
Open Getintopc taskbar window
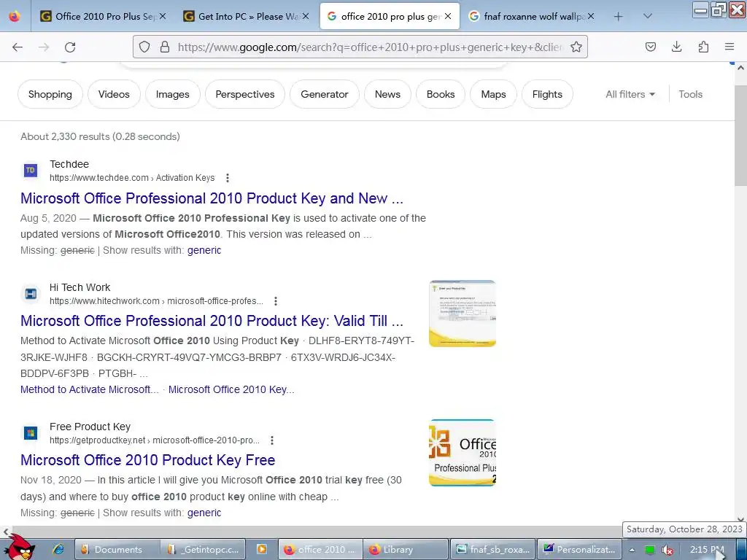pyautogui.click(x=204, y=550)
